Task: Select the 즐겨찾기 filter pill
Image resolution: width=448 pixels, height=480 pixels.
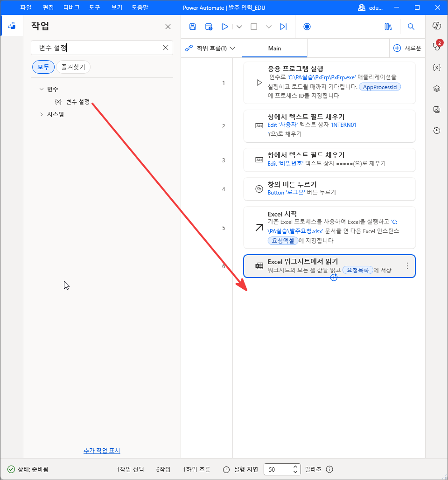Action: [73, 67]
